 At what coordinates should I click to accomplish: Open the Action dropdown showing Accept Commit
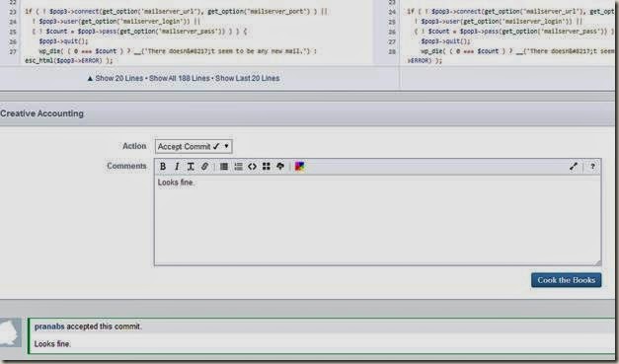tap(193, 146)
